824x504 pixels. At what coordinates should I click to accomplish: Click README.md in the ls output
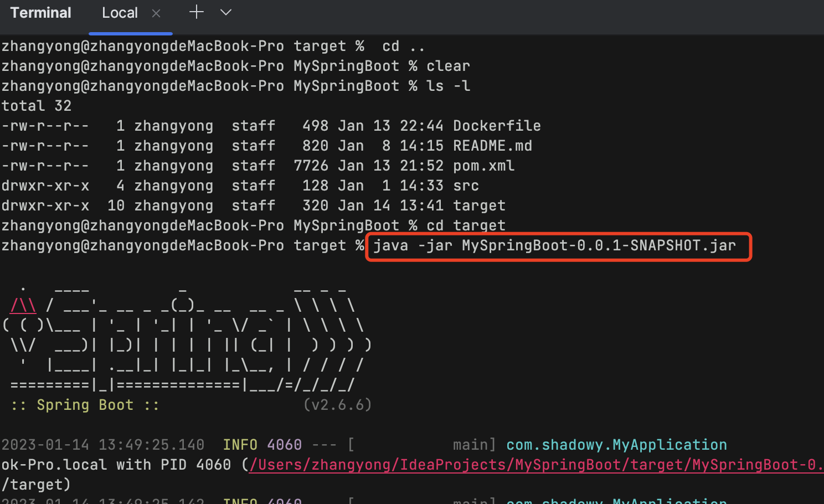(492, 146)
